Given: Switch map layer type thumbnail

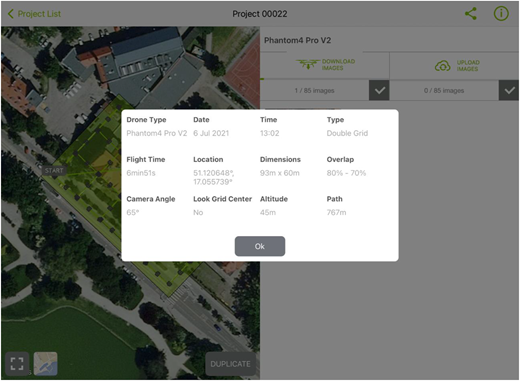Looking at the screenshot, I should coord(46,364).
